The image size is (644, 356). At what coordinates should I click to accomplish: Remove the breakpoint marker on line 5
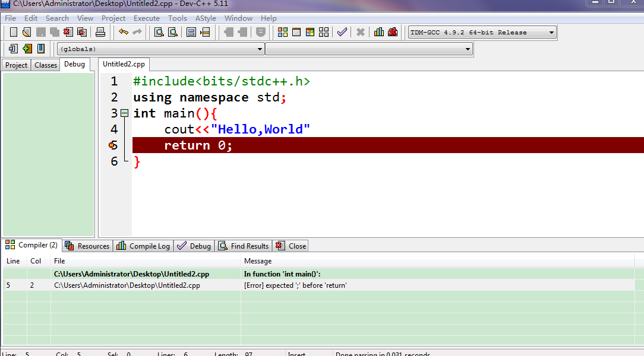112,145
